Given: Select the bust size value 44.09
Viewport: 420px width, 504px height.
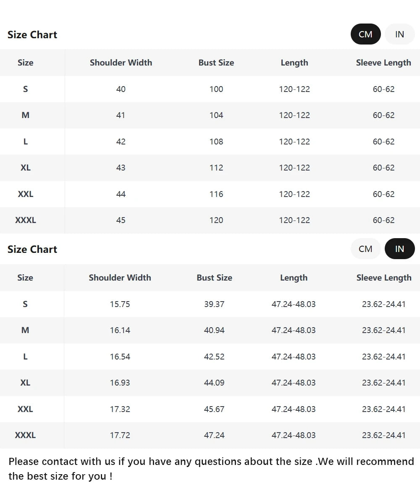Looking at the screenshot, I should (214, 383).
